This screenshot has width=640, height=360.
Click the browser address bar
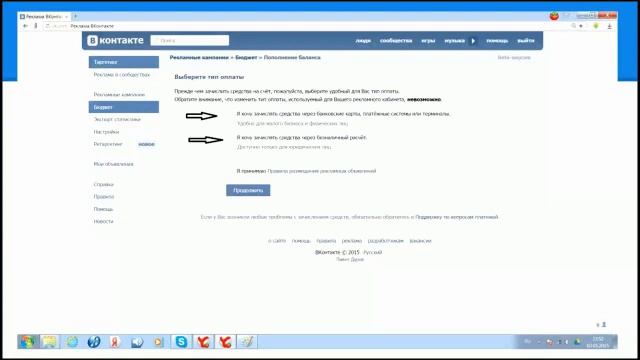tap(306, 26)
